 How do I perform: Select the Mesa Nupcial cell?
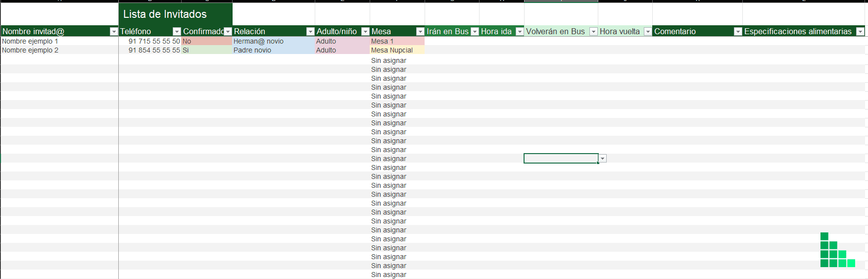click(397, 50)
